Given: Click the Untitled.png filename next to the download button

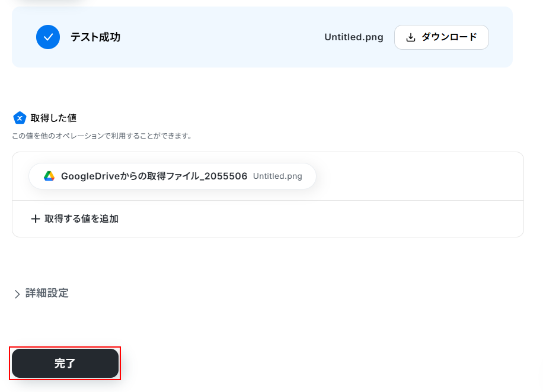Looking at the screenshot, I should (x=353, y=37).
